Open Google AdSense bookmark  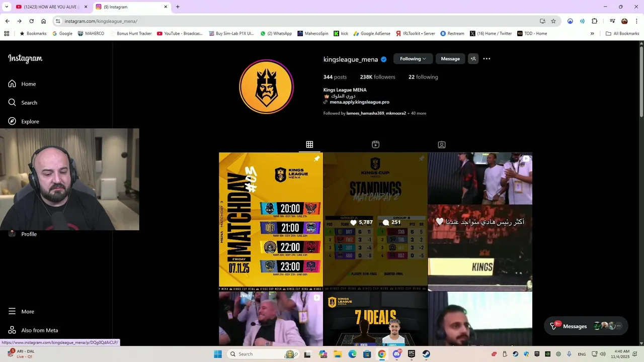click(372, 34)
